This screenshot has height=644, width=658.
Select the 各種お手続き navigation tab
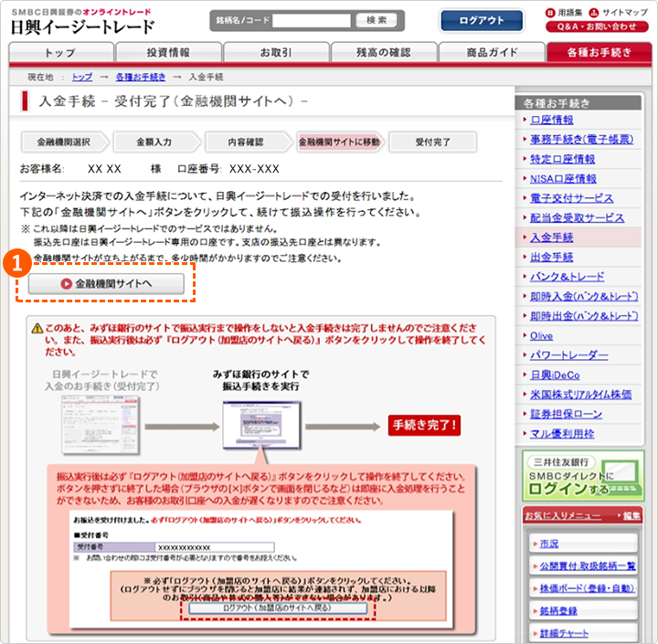tap(600, 52)
